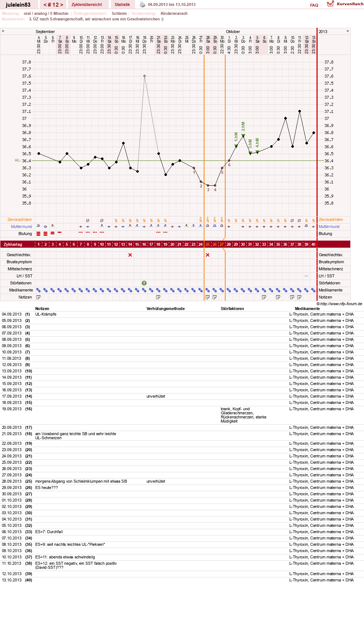Click the left Zervixschleim row label

coord(20,219)
